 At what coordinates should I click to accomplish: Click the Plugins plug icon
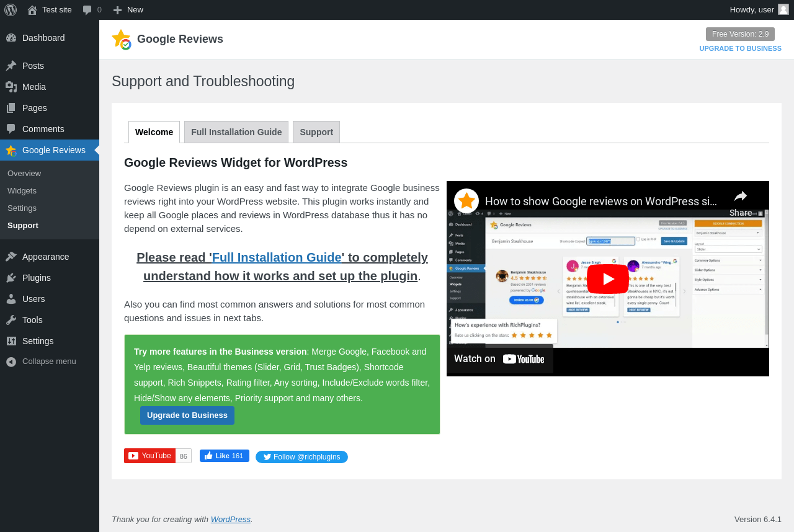pyautogui.click(x=11, y=278)
